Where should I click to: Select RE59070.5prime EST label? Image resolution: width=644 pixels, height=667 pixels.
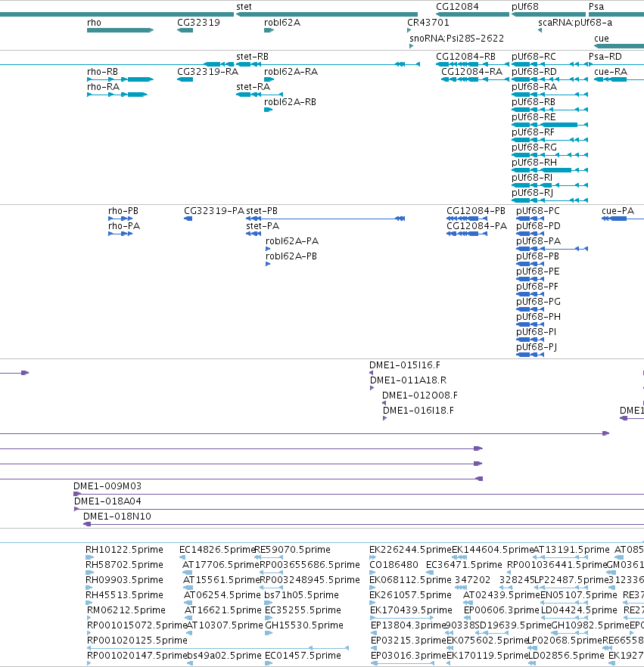(292, 550)
